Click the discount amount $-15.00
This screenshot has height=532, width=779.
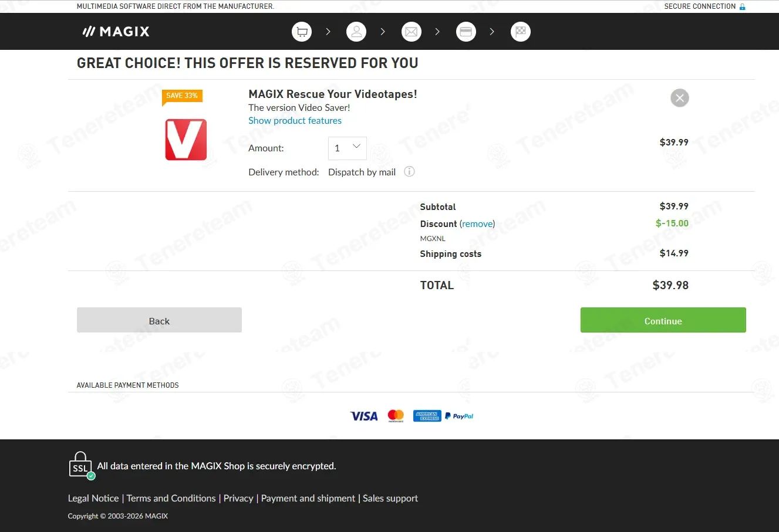(672, 223)
